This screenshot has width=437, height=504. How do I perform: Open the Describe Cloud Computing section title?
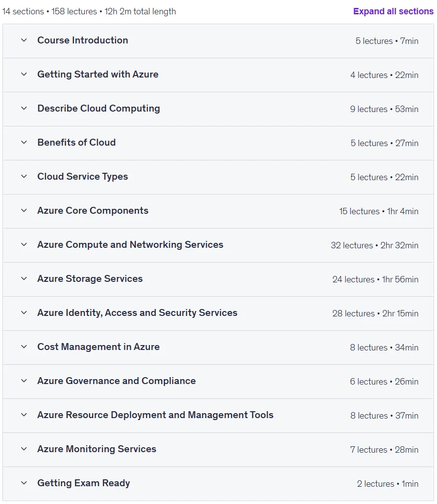(x=99, y=108)
